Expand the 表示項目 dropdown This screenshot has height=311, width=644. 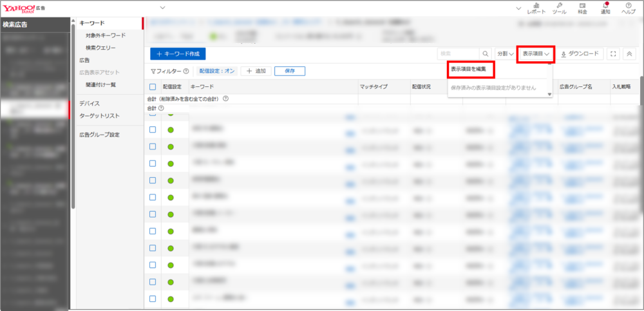click(536, 54)
